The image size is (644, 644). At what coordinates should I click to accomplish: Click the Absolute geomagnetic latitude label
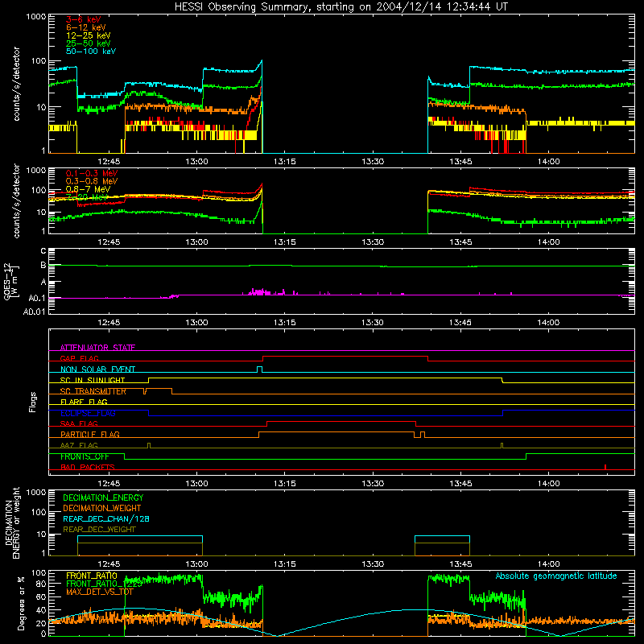(556, 576)
